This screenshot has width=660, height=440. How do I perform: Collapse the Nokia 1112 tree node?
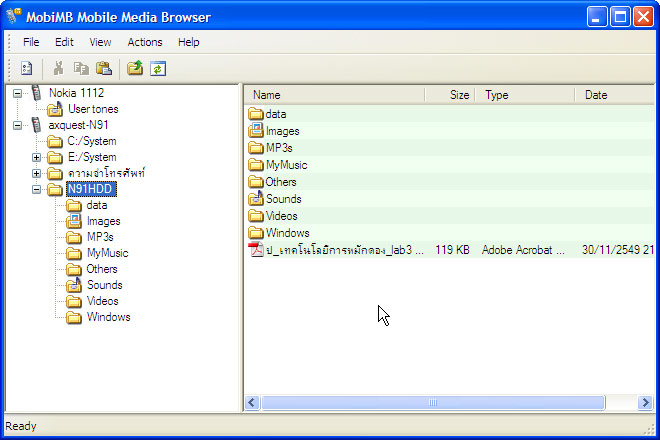17,93
